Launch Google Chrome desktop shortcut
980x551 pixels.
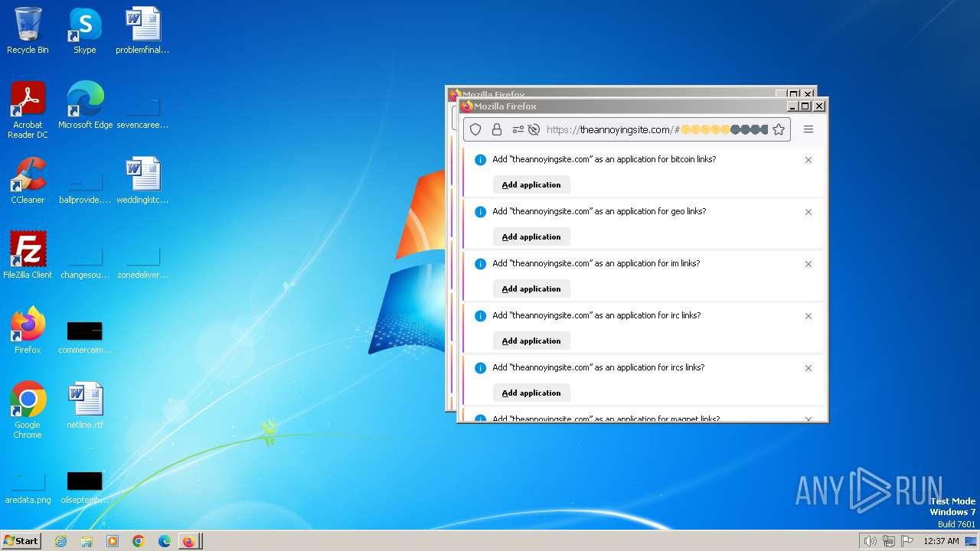28,409
